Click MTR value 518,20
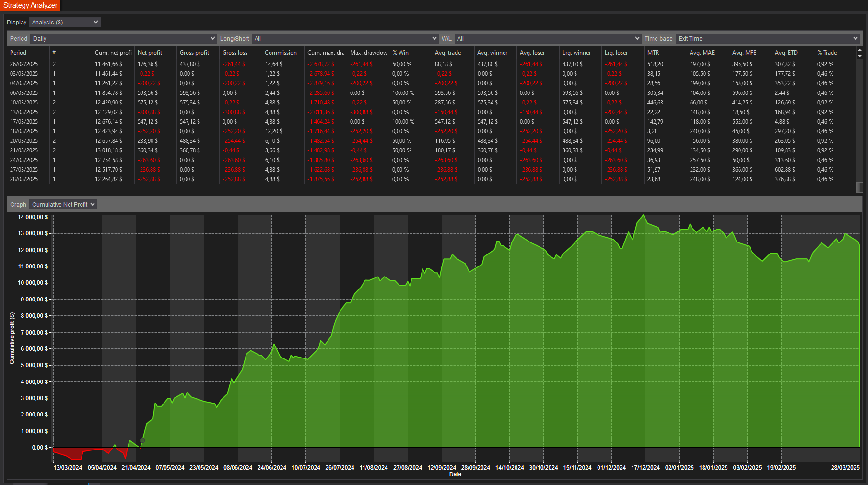 pos(655,64)
